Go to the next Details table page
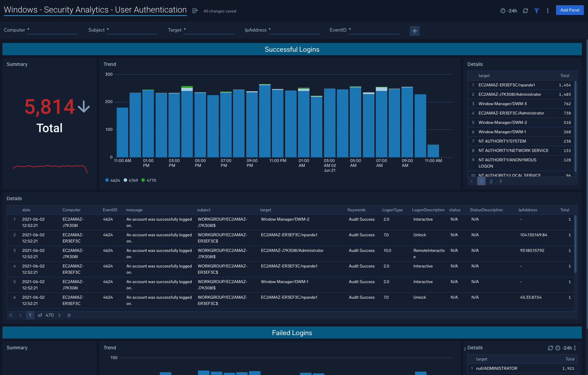This screenshot has width=588, height=375. (59, 315)
